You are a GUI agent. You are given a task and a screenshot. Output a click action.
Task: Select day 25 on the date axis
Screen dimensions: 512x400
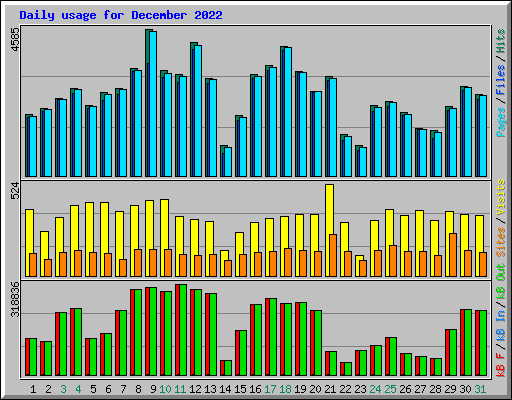[390, 389]
